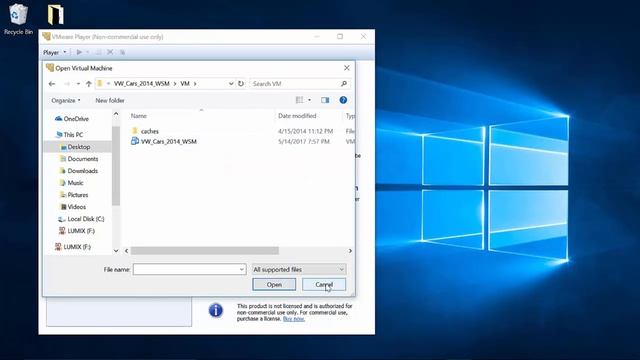Open the recent locations dropdown arrow
This screenshot has height=360, width=640.
[x=78, y=84]
